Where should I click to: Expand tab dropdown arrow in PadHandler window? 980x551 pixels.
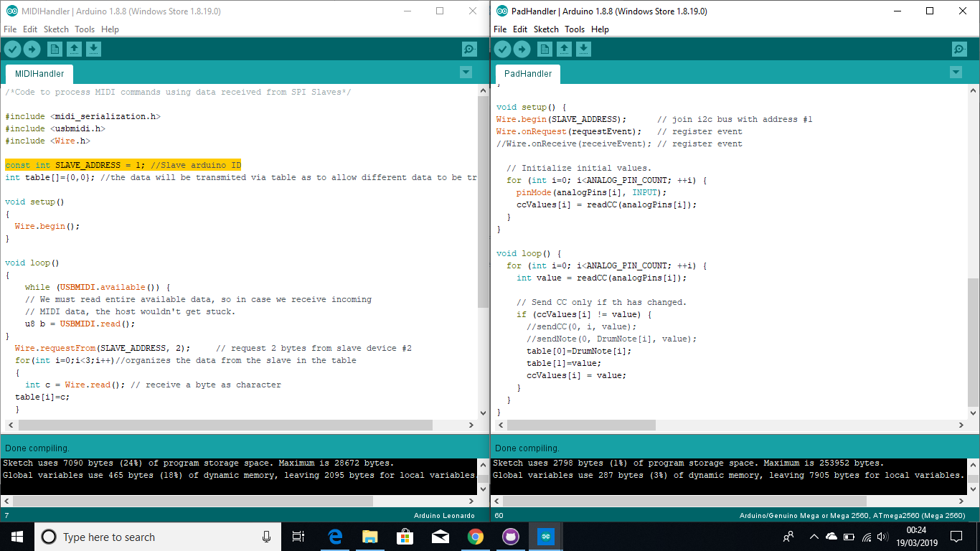956,72
